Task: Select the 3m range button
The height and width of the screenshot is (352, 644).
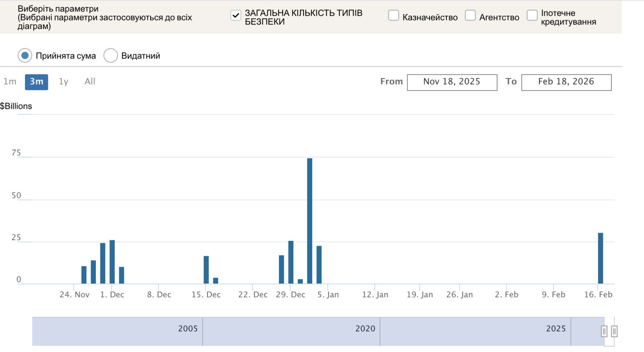Action: click(37, 82)
